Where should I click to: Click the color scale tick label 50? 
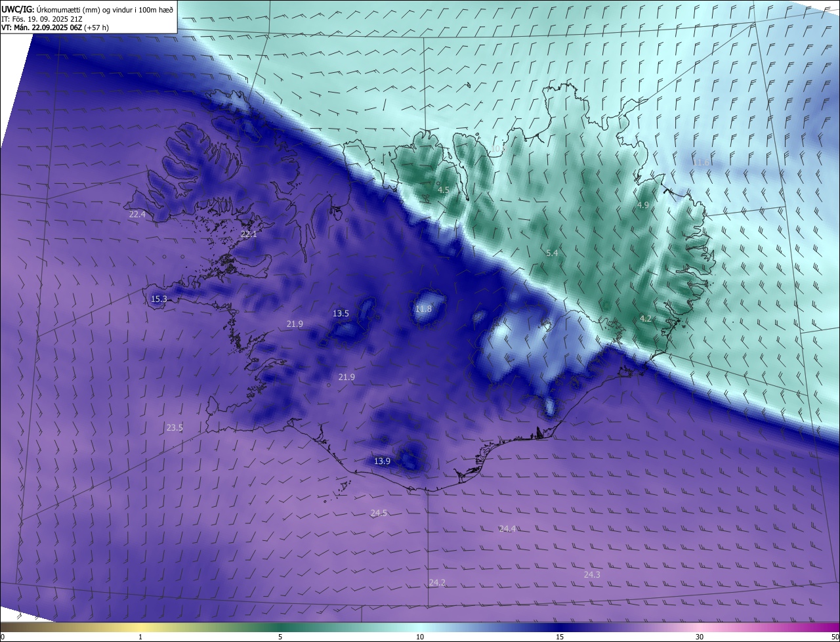[835, 637]
